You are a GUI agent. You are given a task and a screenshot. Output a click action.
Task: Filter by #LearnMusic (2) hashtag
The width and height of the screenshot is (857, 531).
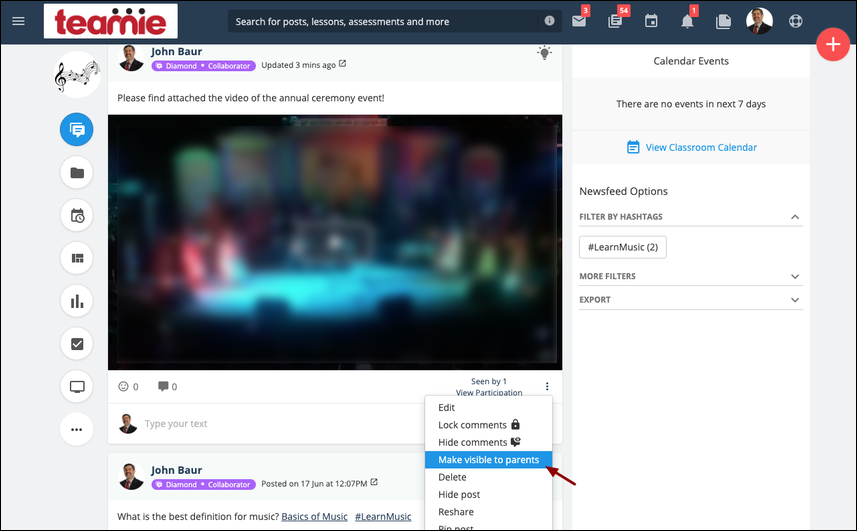[623, 247]
